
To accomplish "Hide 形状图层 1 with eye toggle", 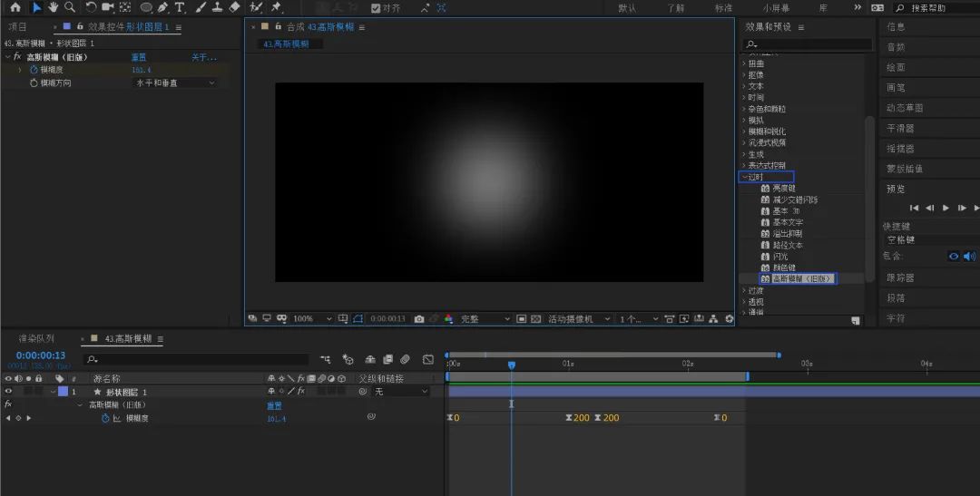I will (x=8, y=391).
